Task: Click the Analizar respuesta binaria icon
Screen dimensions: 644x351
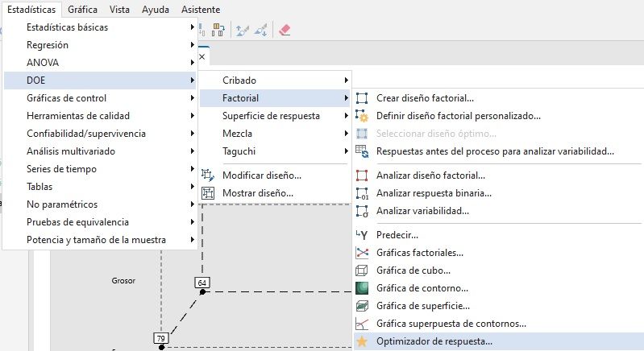Action: tap(362, 193)
